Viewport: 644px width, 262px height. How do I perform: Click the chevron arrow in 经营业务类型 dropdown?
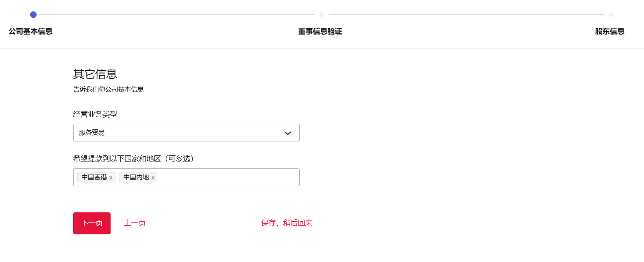tap(288, 133)
